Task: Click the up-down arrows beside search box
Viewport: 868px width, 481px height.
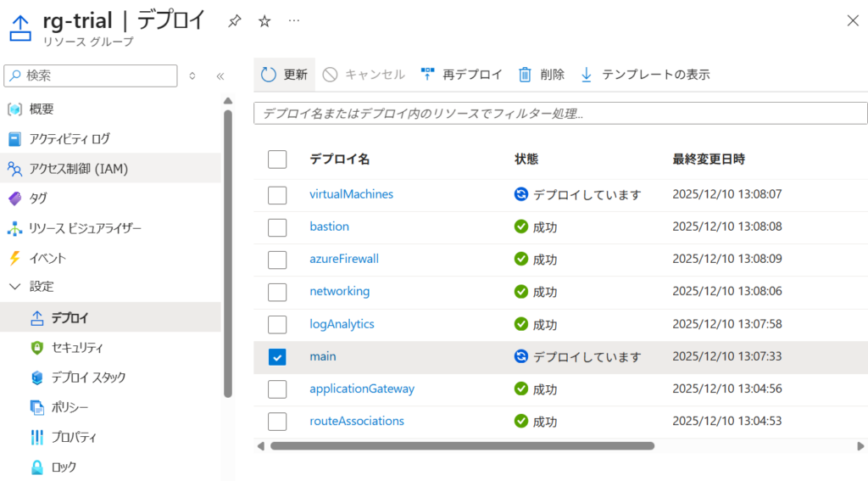Action: tap(192, 76)
